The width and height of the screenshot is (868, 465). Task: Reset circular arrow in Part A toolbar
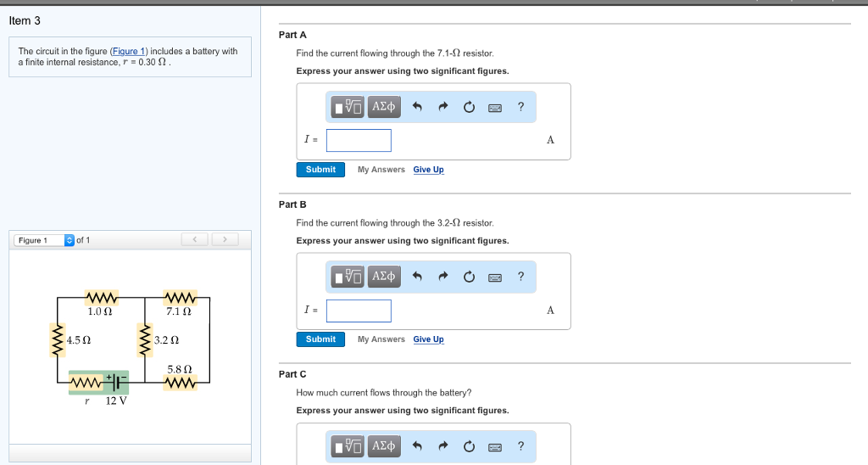point(469,107)
